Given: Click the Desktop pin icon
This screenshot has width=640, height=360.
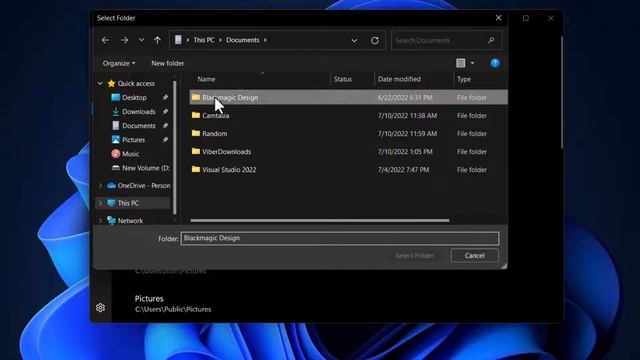Looking at the screenshot, I should click(165, 98).
